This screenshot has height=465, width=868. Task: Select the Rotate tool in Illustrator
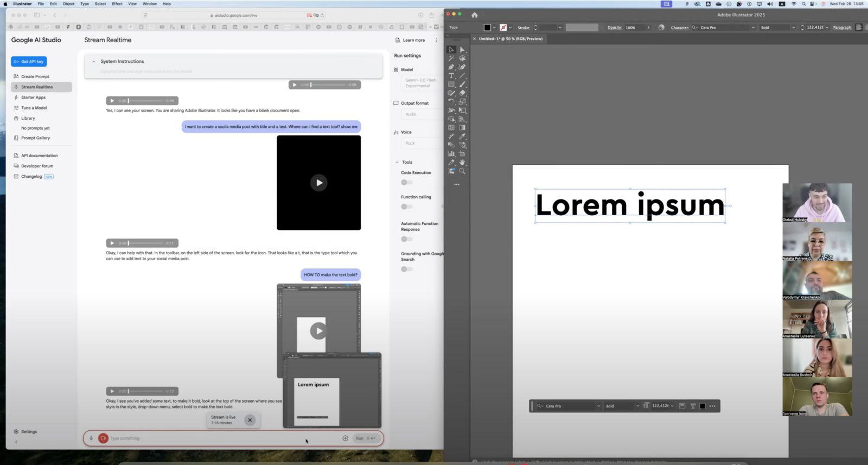click(451, 102)
